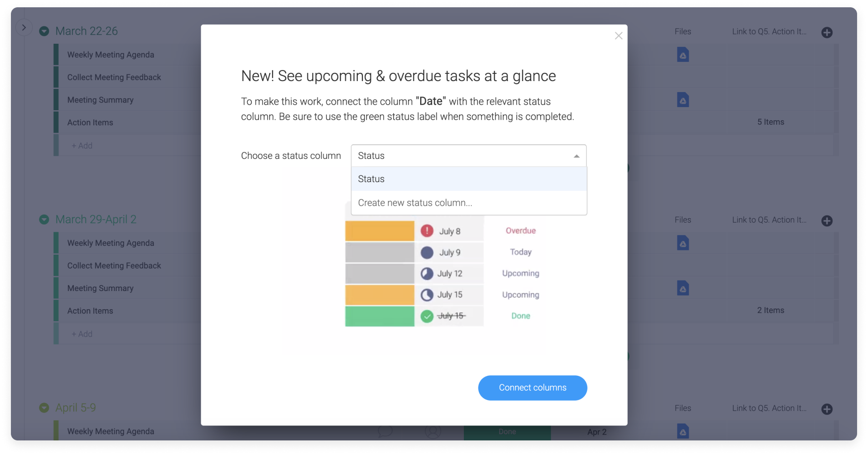Open file for March 22-26 Meeting Summary
This screenshot has height=455, width=868.
pos(683,100)
